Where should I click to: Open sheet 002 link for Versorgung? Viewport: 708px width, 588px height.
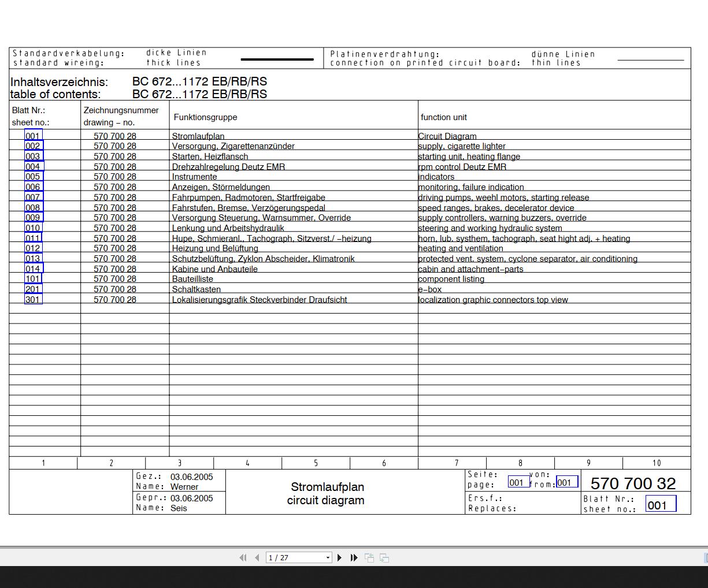(33, 146)
